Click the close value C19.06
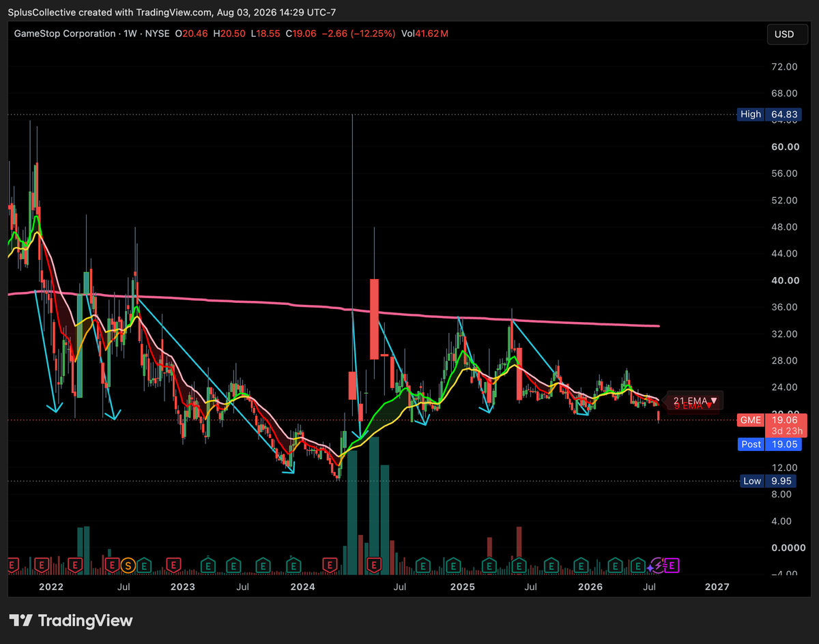 pos(300,33)
